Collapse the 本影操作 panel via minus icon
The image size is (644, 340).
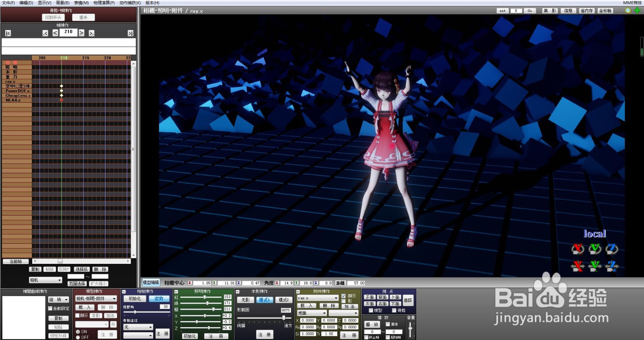(x=237, y=292)
